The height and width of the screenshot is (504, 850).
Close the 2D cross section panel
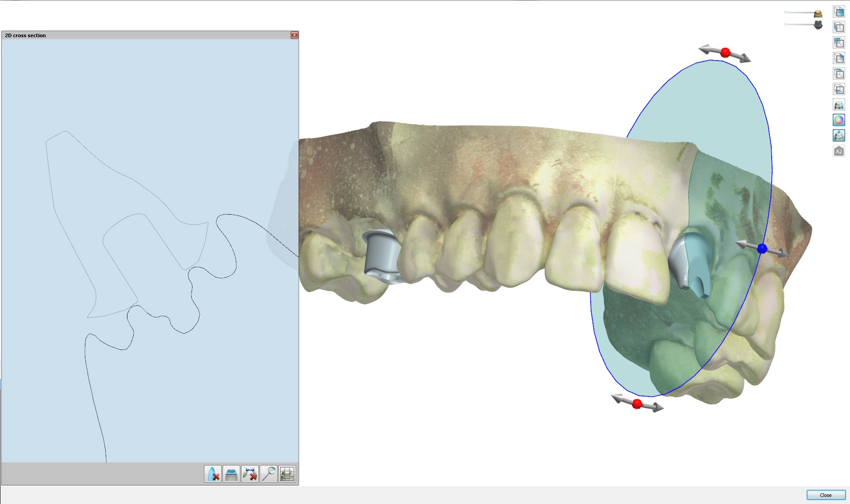294,35
